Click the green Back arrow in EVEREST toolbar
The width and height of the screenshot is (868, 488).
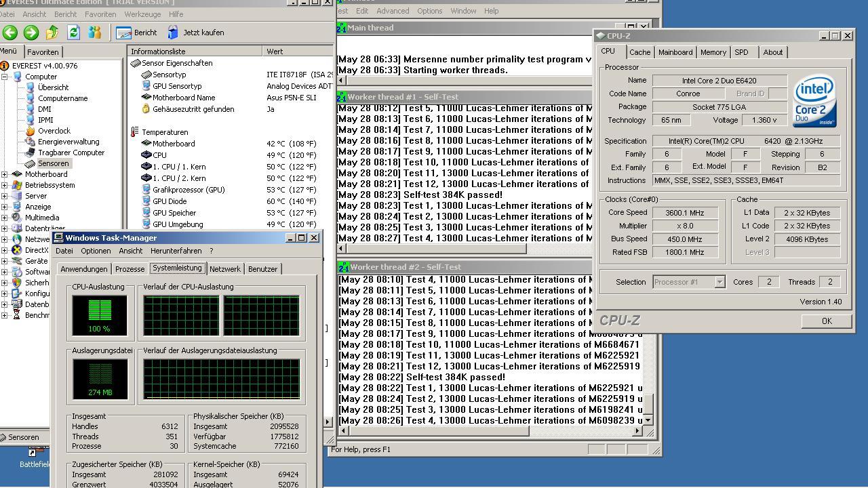[9, 32]
